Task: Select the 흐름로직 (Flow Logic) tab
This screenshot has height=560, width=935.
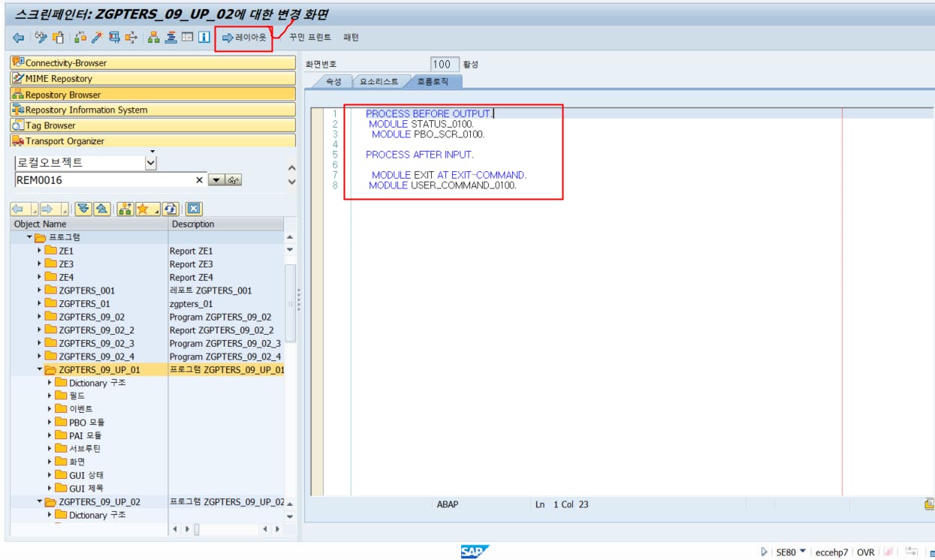Action: click(432, 82)
